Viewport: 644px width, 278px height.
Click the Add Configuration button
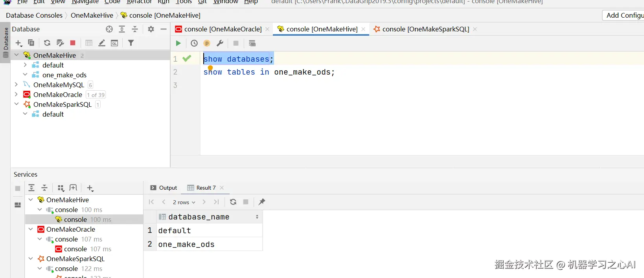pyautogui.click(x=624, y=15)
